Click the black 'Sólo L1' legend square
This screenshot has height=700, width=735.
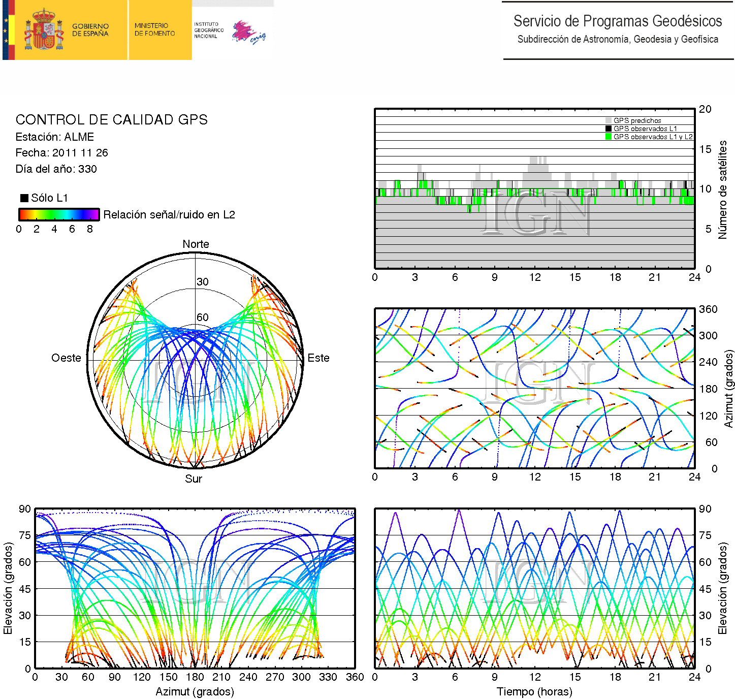24,198
